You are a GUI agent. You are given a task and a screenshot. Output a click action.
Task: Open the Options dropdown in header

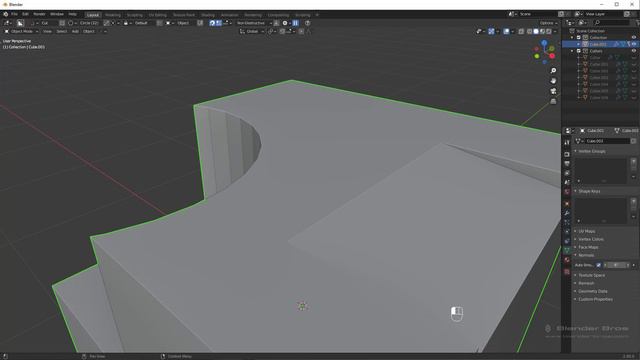pyautogui.click(x=548, y=23)
